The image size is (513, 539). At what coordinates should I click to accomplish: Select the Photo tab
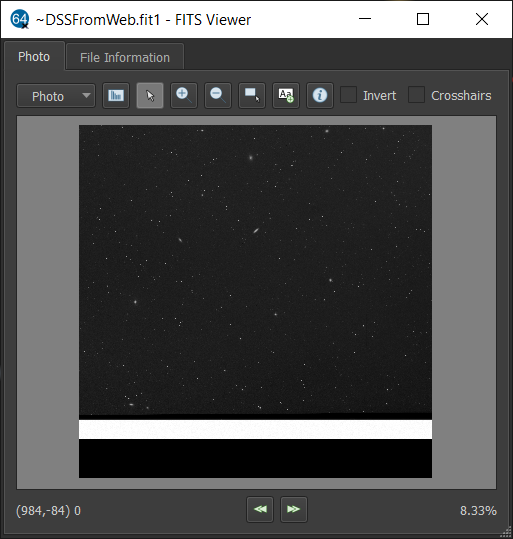[34, 57]
